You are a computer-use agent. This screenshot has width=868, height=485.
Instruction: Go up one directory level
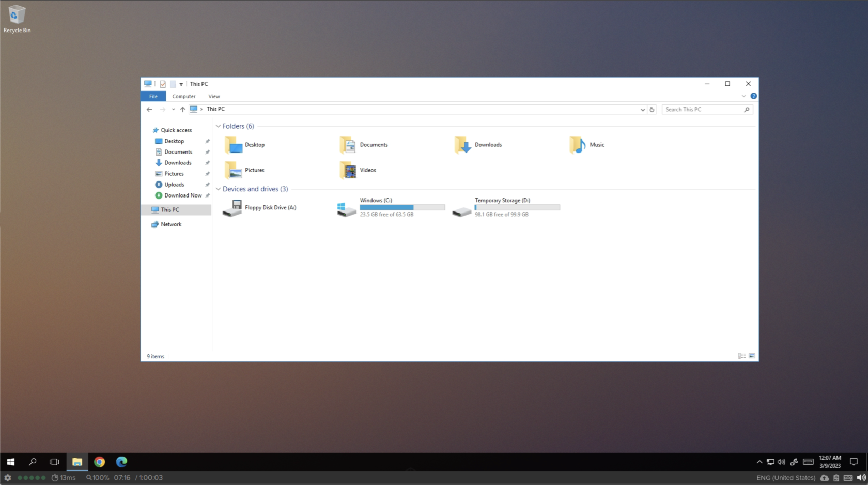pyautogui.click(x=182, y=110)
